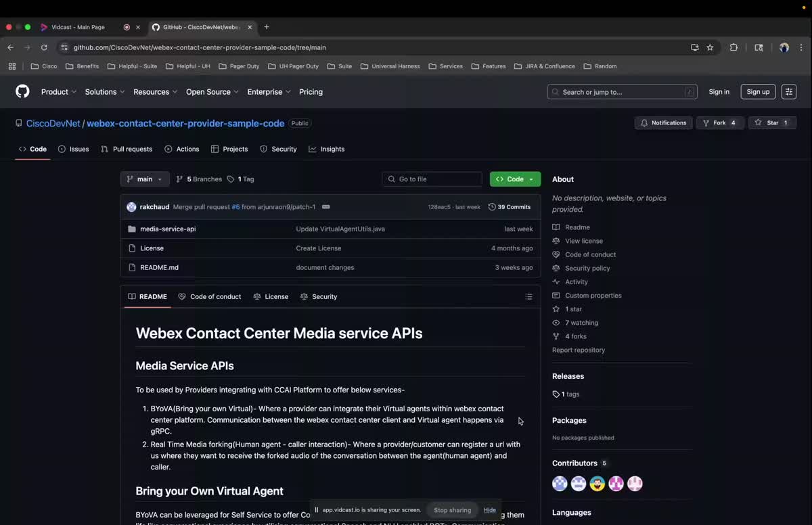Viewport: 812px width, 525px height.
Task: Click the media-service-api folder icon
Action: point(132,229)
